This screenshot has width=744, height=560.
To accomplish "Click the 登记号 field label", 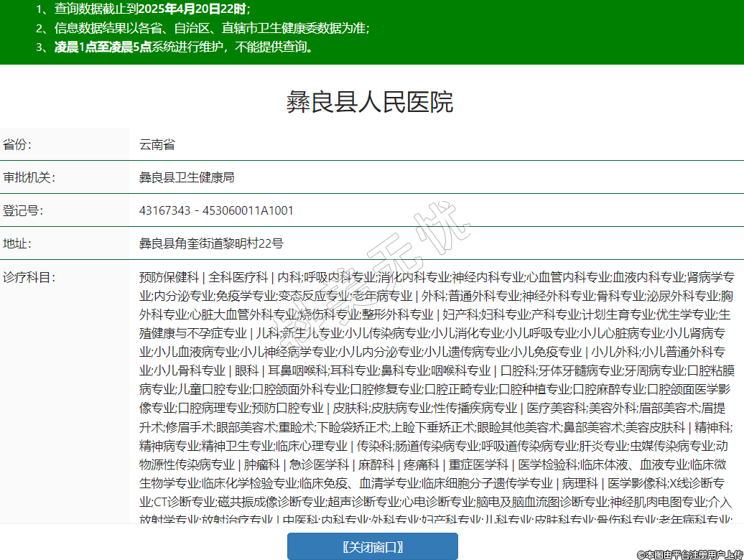I will click(23, 210).
